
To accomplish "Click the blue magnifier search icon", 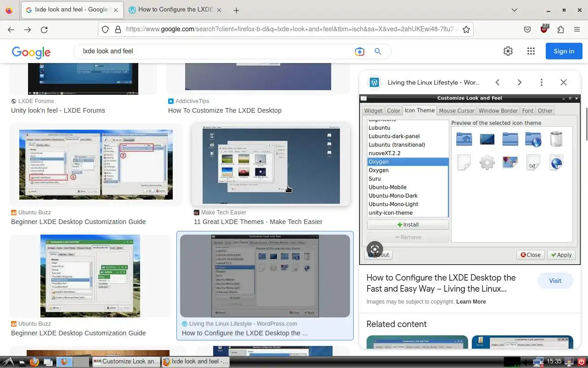I will 378,52.
